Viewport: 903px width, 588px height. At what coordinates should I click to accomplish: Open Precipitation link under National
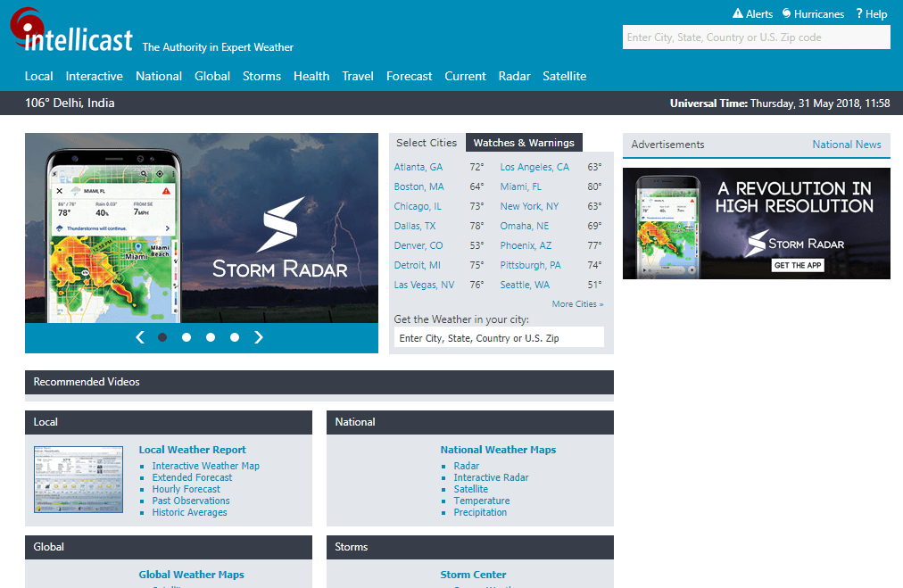point(480,512)
